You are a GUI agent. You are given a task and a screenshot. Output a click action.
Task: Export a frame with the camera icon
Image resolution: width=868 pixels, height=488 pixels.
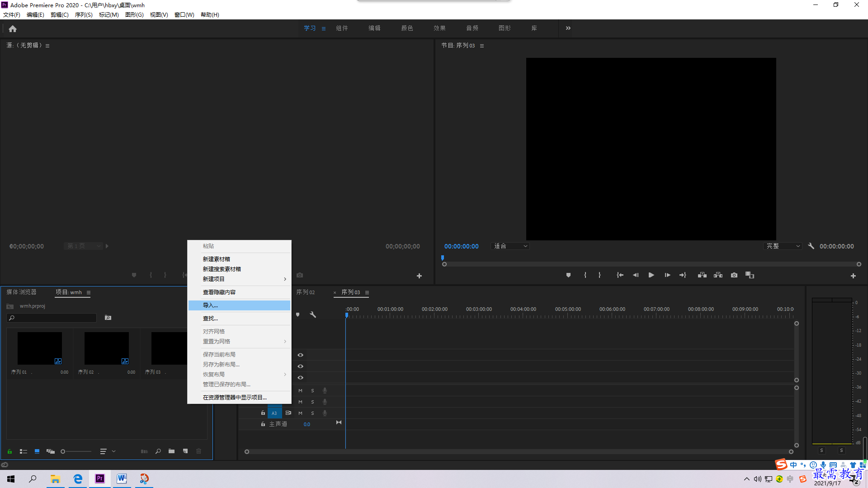(734, 275)
